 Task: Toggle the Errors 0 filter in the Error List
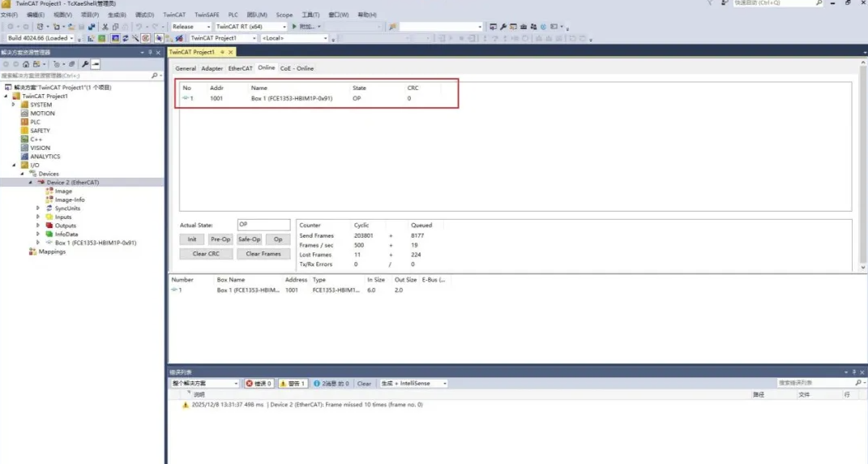259,384
